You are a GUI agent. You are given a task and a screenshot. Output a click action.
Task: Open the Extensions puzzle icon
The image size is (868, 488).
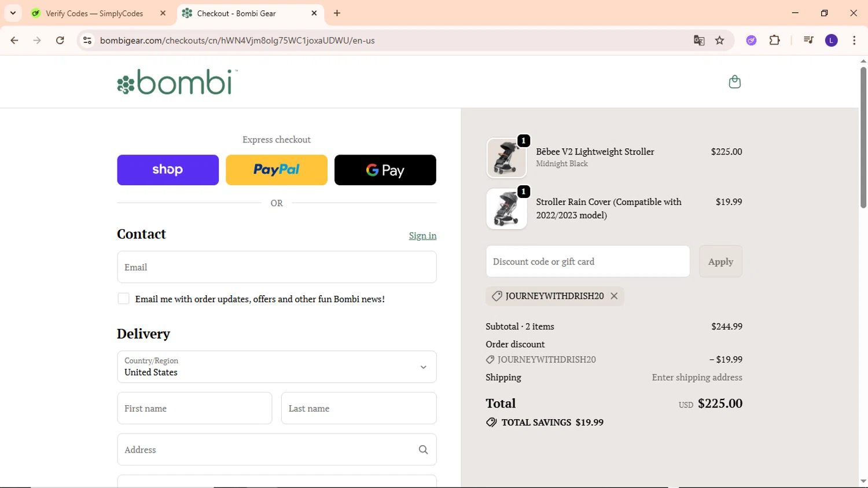tap(774, 41)
